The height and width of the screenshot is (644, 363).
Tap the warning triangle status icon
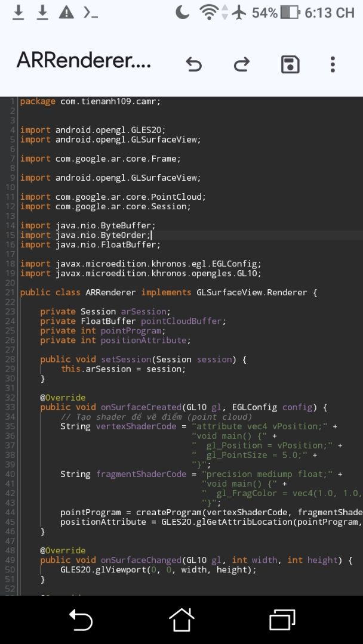tap(66, 13)
